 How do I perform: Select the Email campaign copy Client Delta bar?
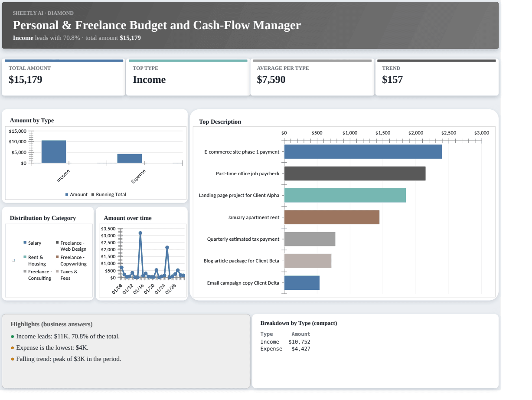tap(302, 283)
